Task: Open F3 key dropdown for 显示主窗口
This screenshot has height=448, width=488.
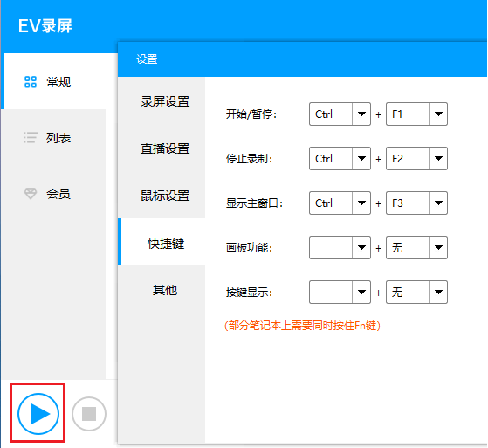Action: pyautogui.click(x=416, y=203)
